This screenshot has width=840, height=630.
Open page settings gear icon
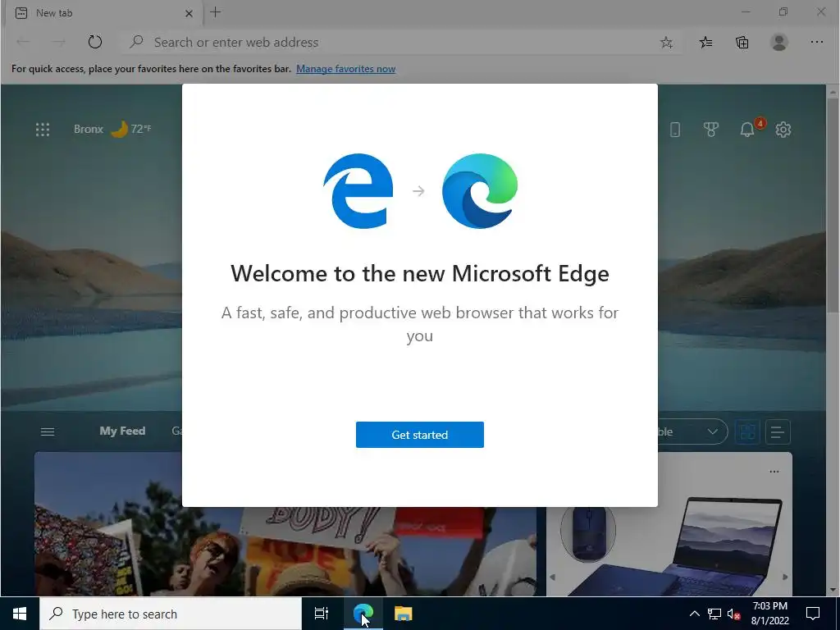[x=783, y=129]
